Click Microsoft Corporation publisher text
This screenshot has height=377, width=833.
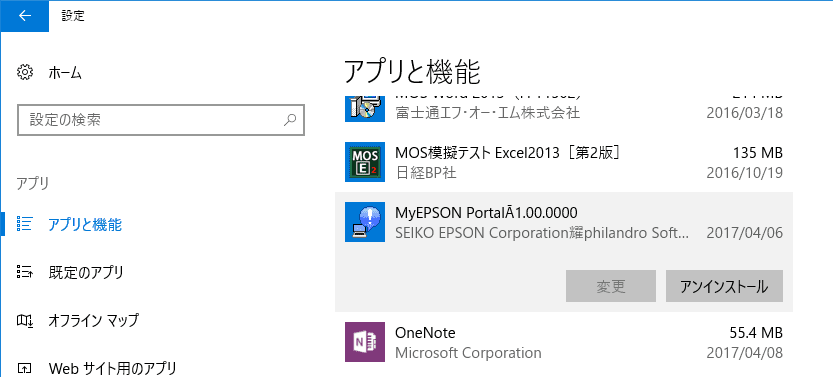coord(469,353)
